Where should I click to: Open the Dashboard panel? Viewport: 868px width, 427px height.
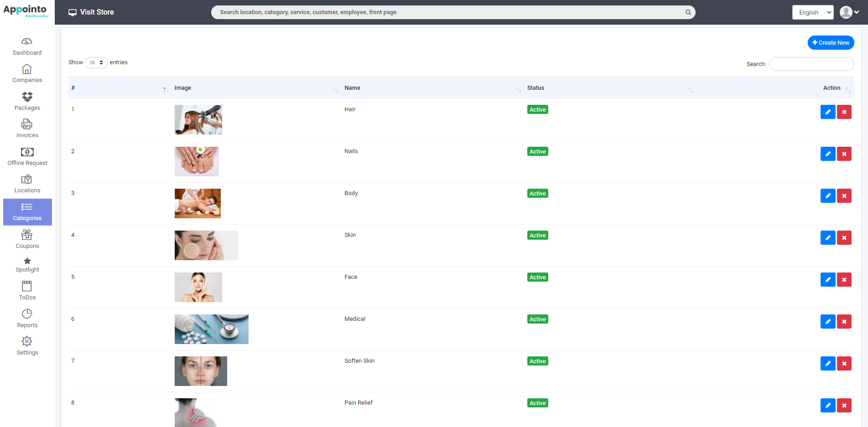27,46
